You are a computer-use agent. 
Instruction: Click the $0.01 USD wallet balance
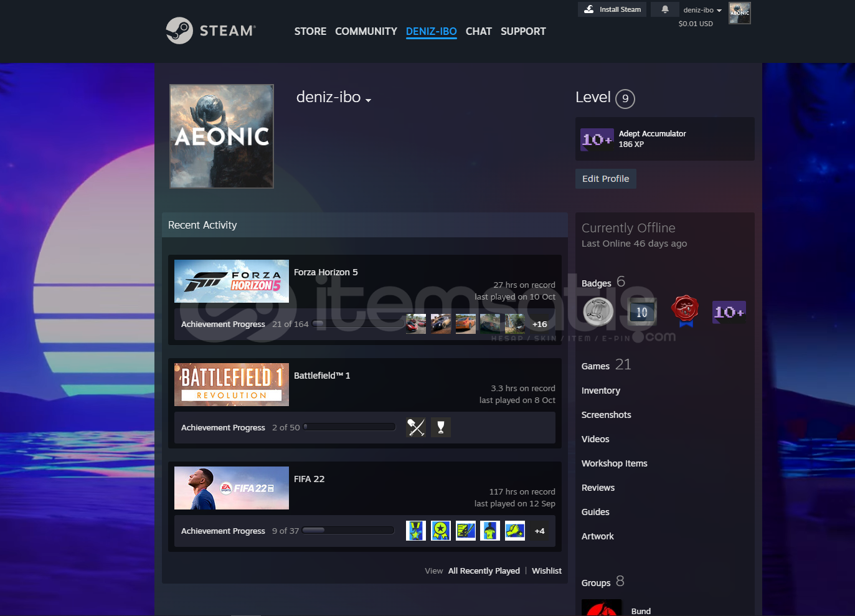tap(696, 24)
